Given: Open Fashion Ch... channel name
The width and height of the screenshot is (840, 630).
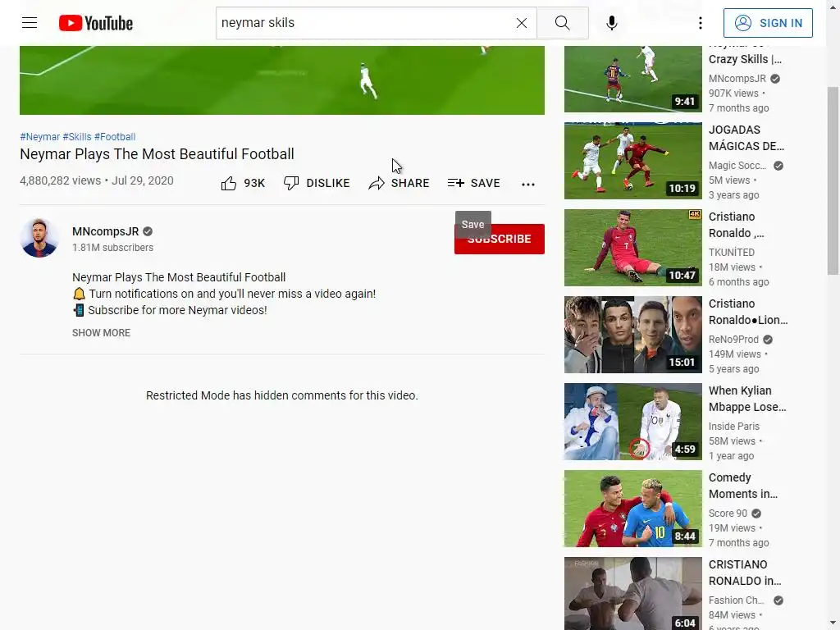Looking at the screenshot, I should [x=736, y=600].
